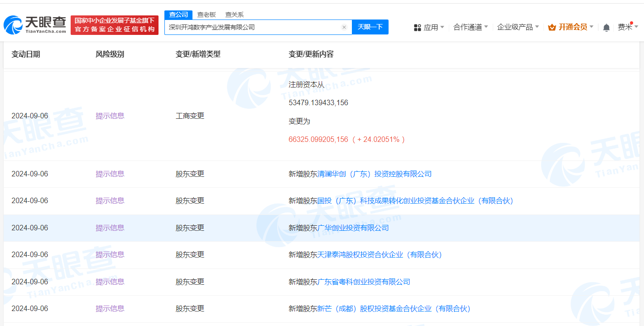Image resolution: width=644 pixels, height=326 pixels.
Task: Open 广东省粤科创业投资有限公司 link
Action: point(364,282)
